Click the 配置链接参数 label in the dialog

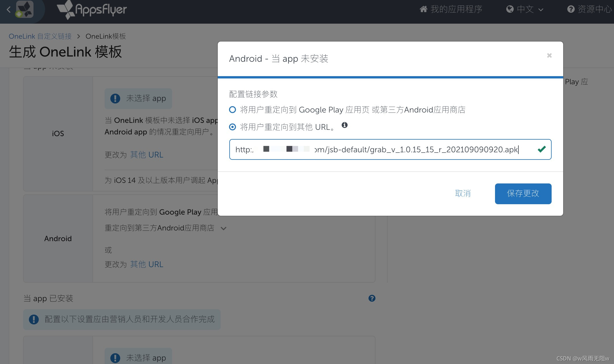click(253, 94)
